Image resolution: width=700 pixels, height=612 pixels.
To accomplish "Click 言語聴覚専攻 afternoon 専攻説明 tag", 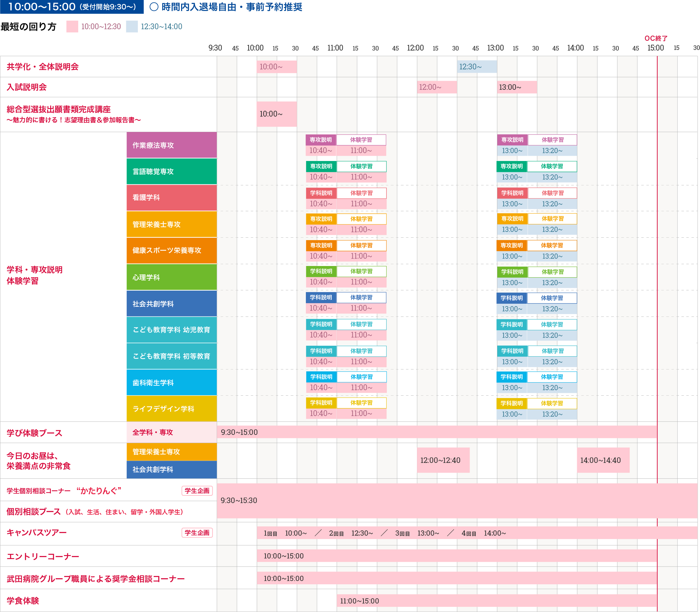I will 512,166.
